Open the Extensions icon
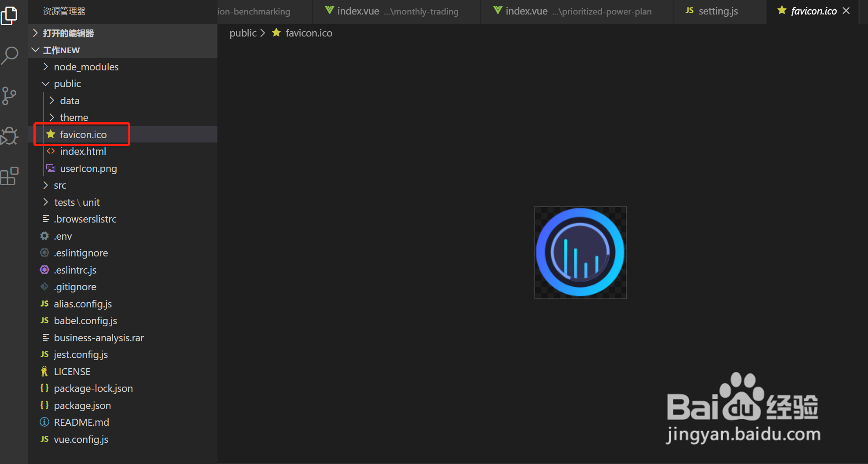Screen dimensions: 868x464 click(10, 176)
